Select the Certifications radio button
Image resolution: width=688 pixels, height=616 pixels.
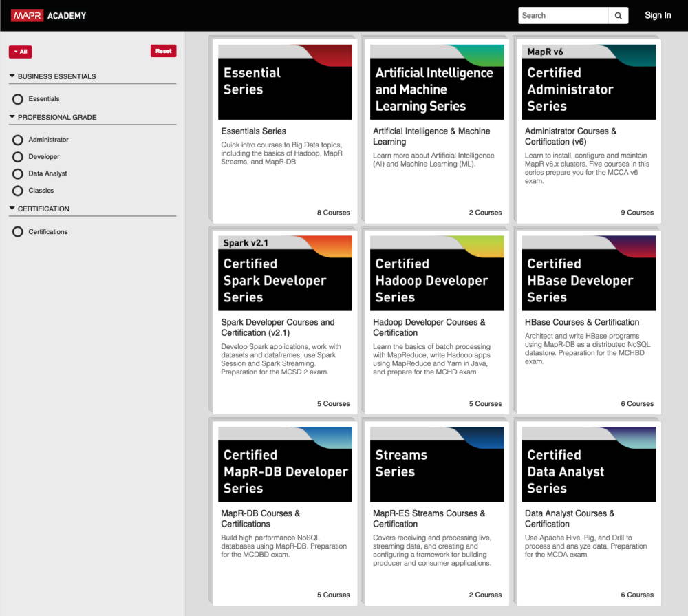(x=18, y=231)
